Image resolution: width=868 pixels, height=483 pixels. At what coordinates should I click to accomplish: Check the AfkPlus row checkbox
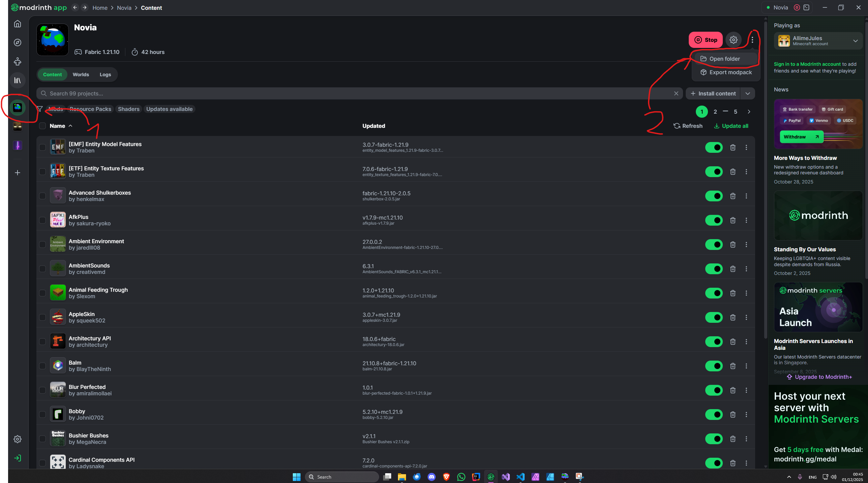[x=42, y=220]
